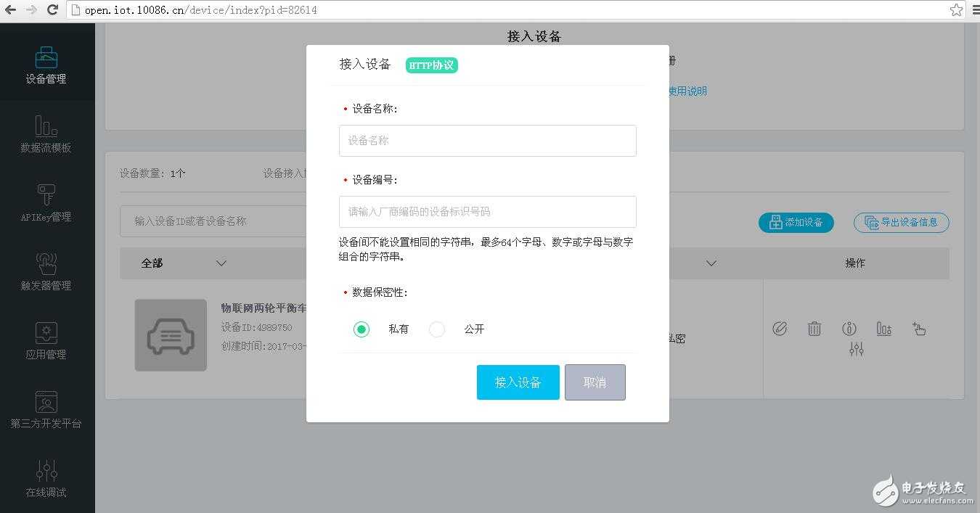Bookmark the page with the star icon
The image size is (980, 513).
[956, 9]
